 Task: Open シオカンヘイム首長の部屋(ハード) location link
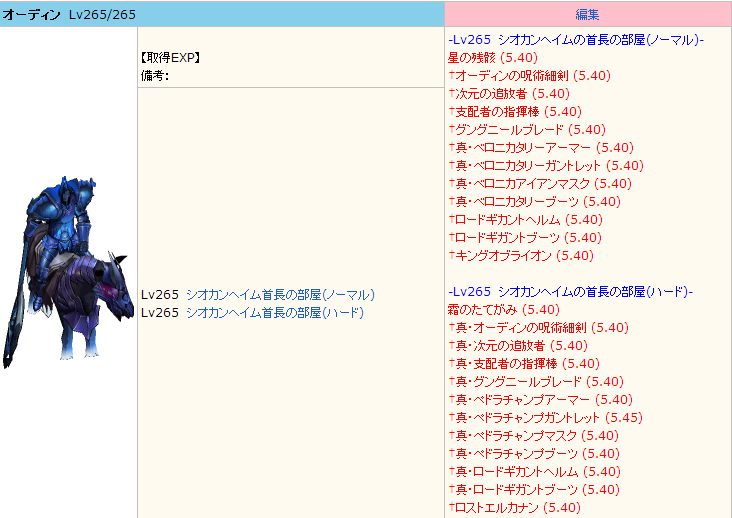[274, 313]
